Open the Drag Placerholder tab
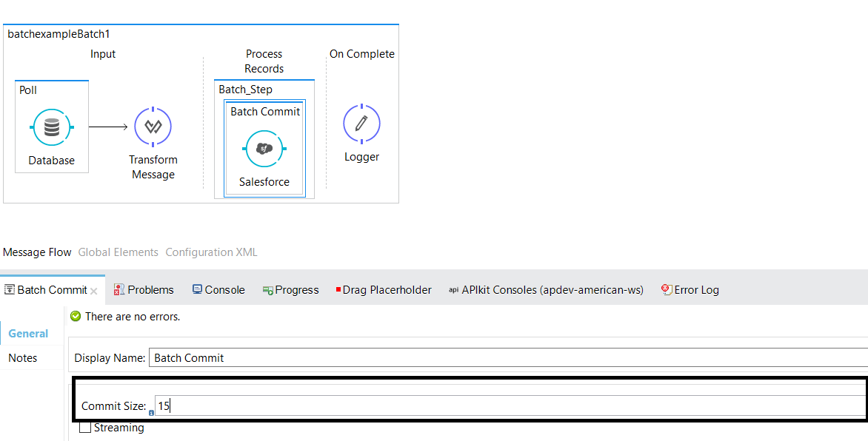Image resolution: width=868 pixels, height=441 pixels. pos(384,290)
